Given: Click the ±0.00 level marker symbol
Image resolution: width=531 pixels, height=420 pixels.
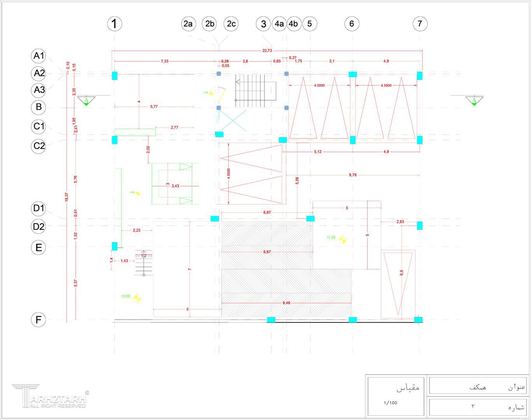Looking at the screenshot, I should coord(137,299).
